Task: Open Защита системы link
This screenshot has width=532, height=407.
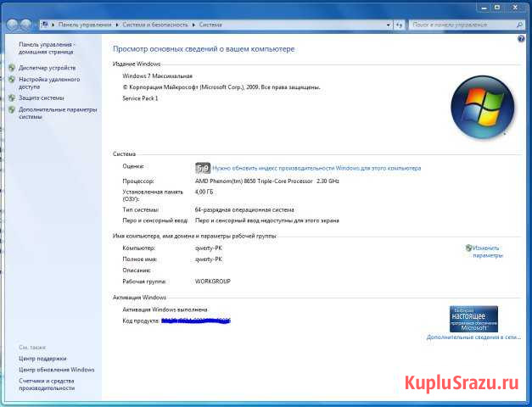Action: pyautogui.click(x=41, y=98)
